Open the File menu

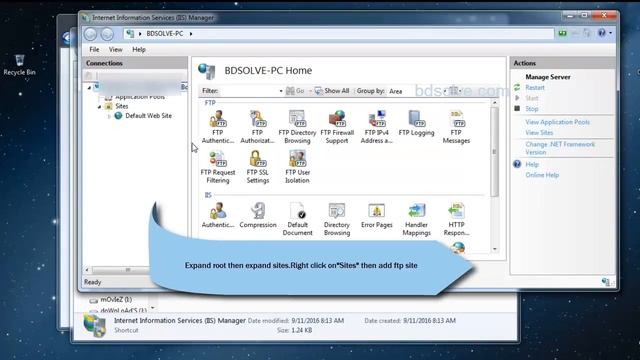coord(94,49)
